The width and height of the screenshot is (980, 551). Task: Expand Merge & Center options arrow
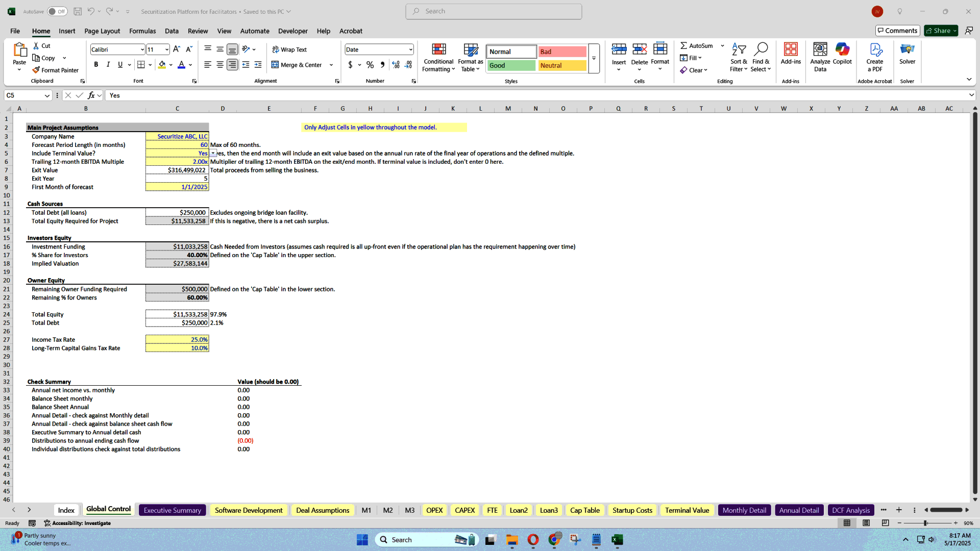[x=331, y=65]
